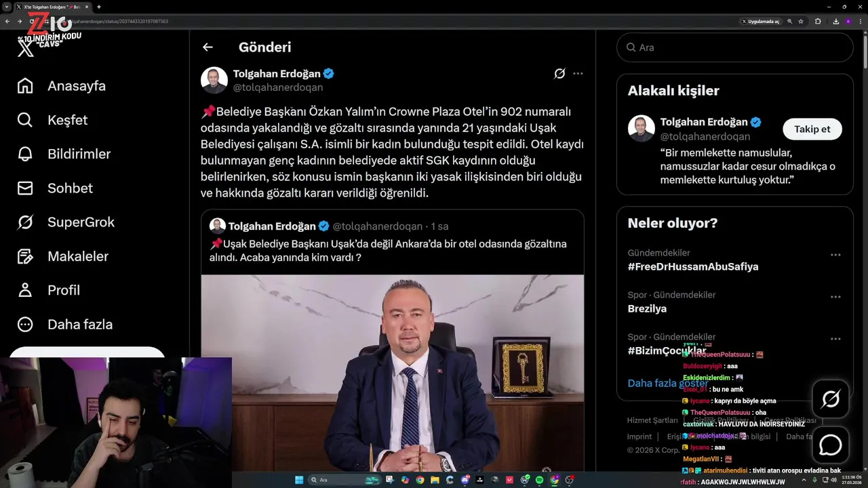
Task: Open floating Grok button at bottom right
Action: pyautogui.click(x=831, y=399)
